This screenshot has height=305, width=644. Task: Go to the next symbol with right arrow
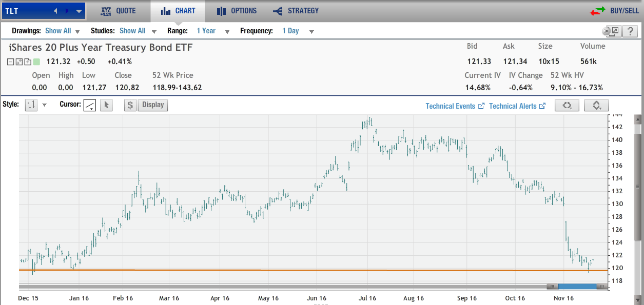click(x=67, y=11)
